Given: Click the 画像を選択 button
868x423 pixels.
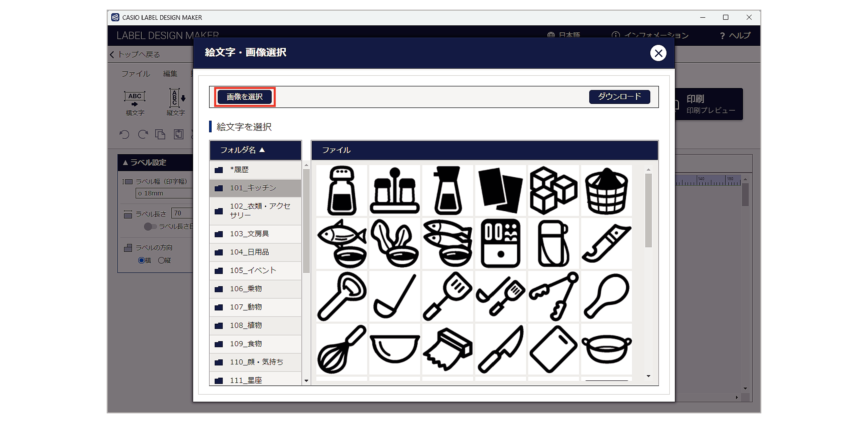Looking at the screenshot, I should (x=244, y=97).
